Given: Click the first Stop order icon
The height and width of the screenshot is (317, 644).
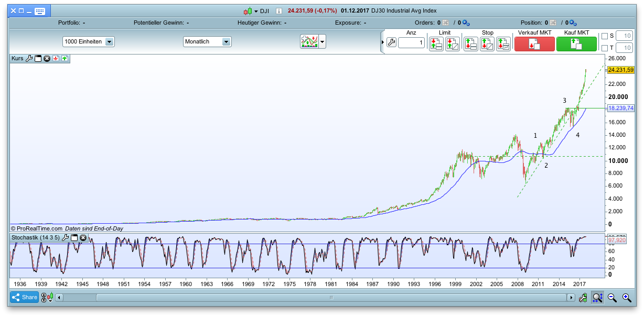Looking at the screenshot, I should [x=470, y=43].
